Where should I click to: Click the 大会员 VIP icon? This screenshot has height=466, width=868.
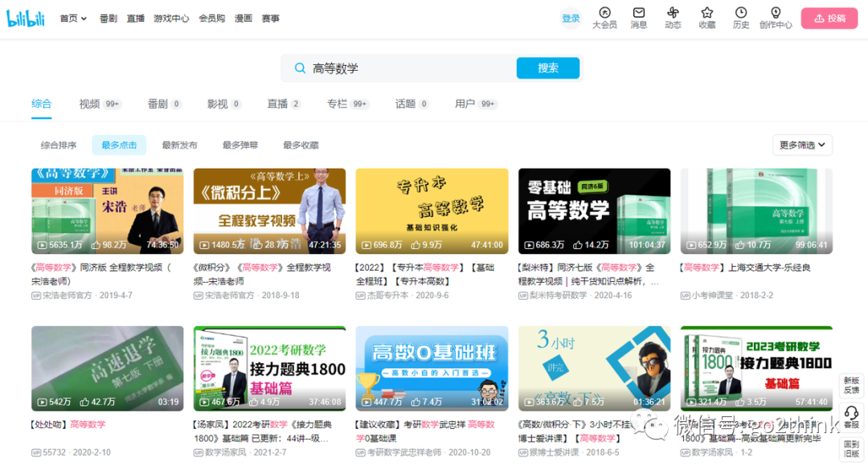point(604,18)
